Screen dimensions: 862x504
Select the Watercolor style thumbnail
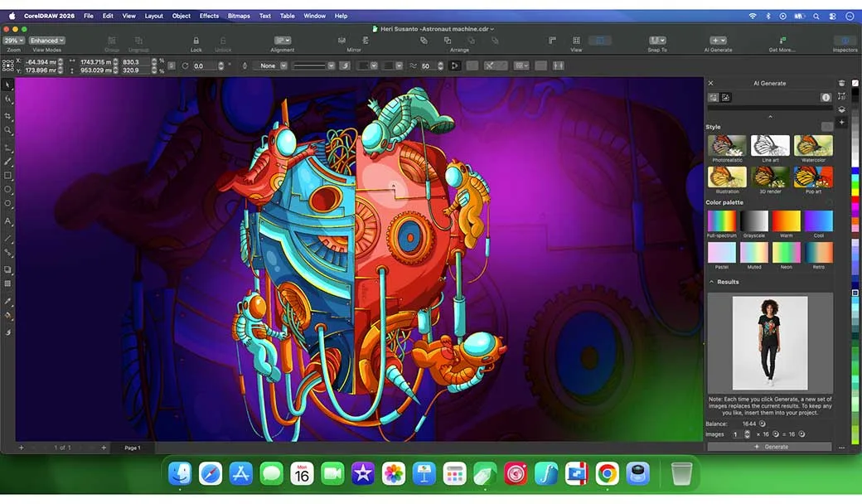click(x=813, y=147)
